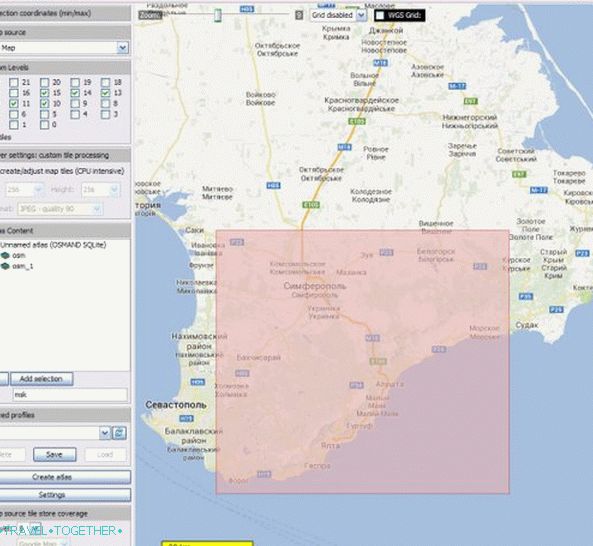This screenshot has height=546, width=593.
Task: Select the osm layer in atlas content
Action: click(19, 256)
